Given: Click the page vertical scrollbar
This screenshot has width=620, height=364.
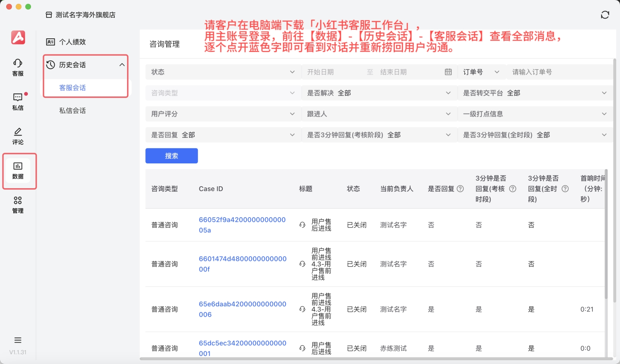Looking at the screenshot, I should coord(615,180).
